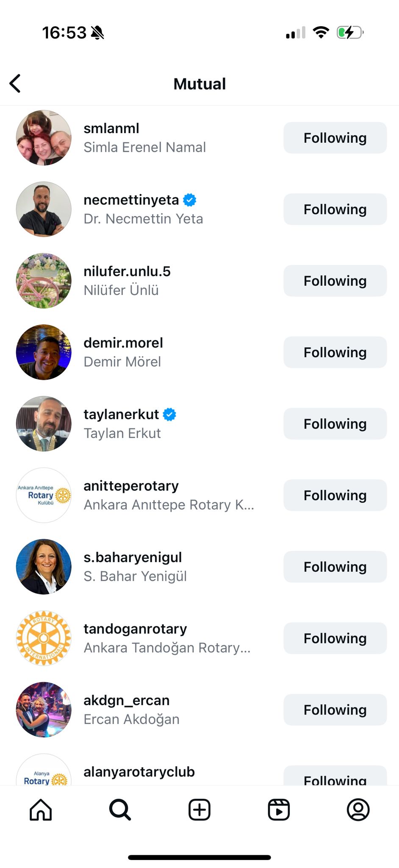
Task: Open taylanerkut's profile picture
Action: coord(44,424)
